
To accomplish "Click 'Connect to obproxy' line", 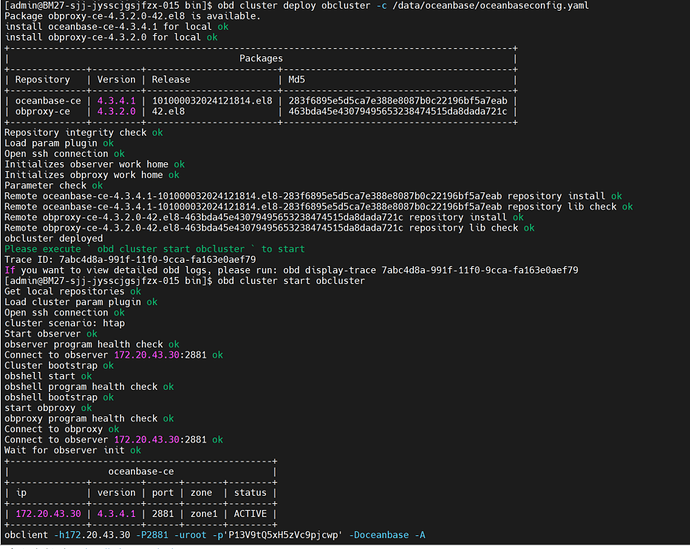I will pyautogui.click(x=62, y=429).
